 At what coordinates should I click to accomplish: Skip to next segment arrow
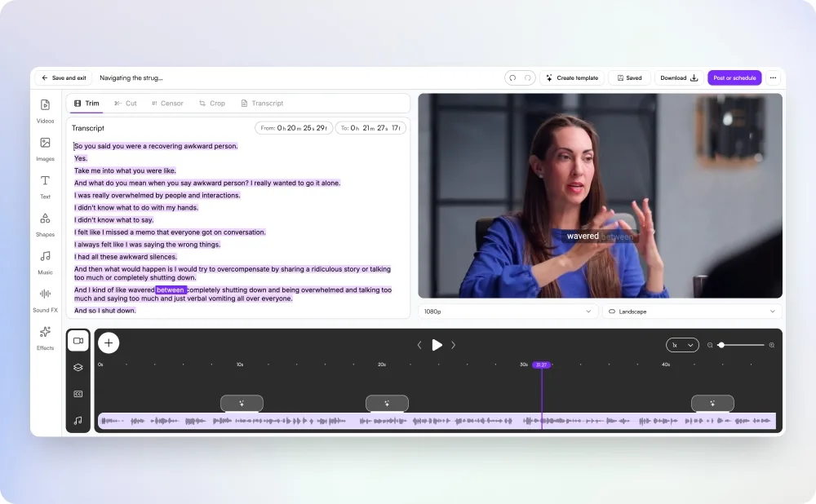[x=453, y=345]
